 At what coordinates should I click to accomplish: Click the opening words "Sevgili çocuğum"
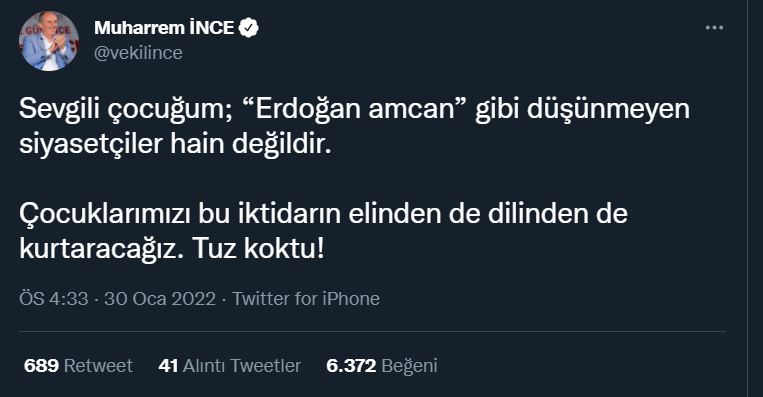click(121, 110)
